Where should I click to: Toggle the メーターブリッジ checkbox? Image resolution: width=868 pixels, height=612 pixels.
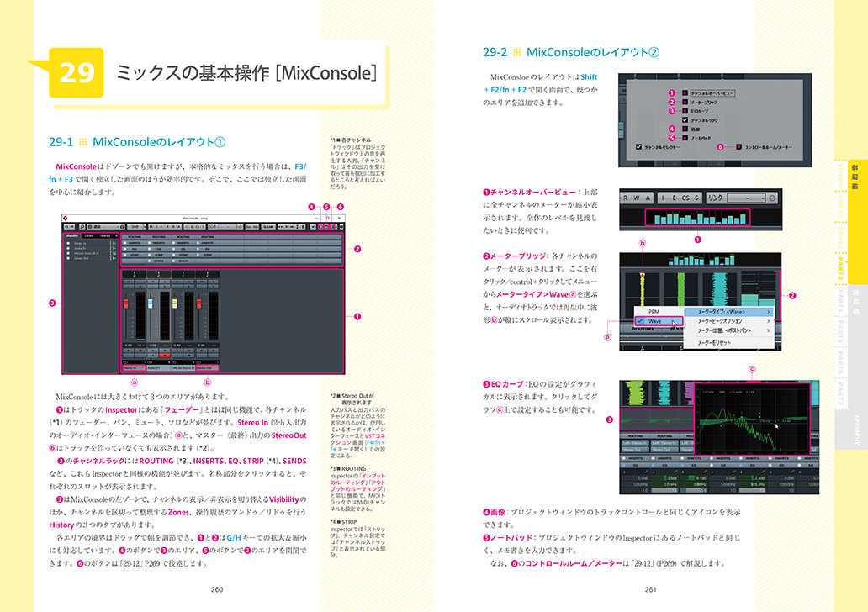[685, 102]
